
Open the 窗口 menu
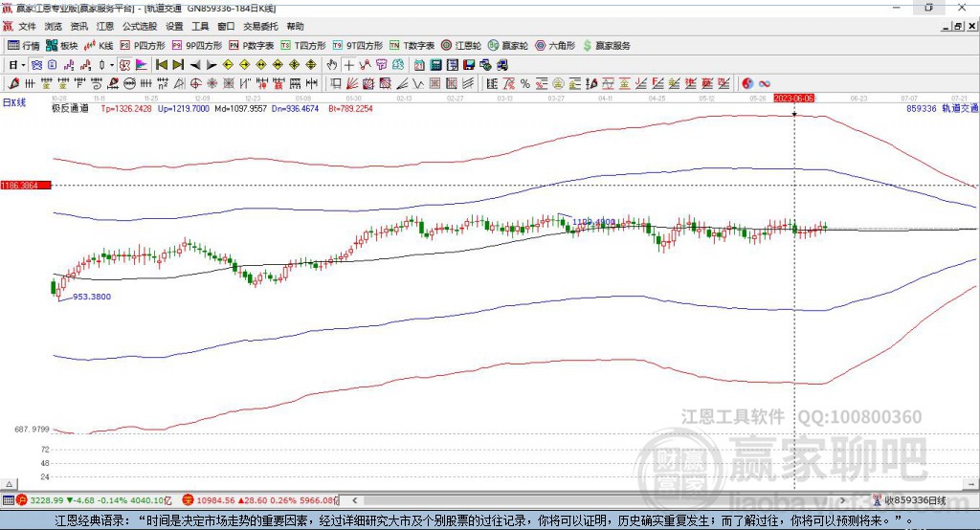tap(226, 26)
